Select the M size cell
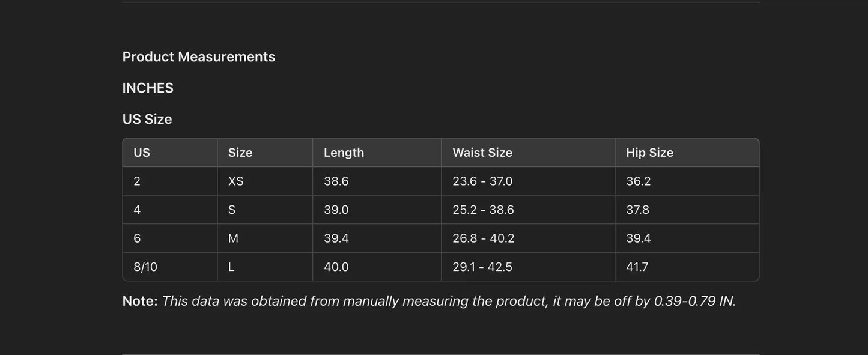 (233, 238)
